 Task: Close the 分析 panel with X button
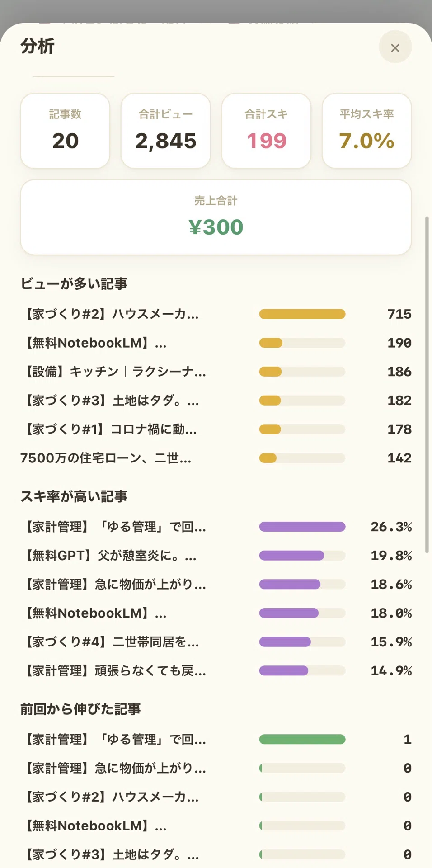pyautogui.click(x=395, y=47)
